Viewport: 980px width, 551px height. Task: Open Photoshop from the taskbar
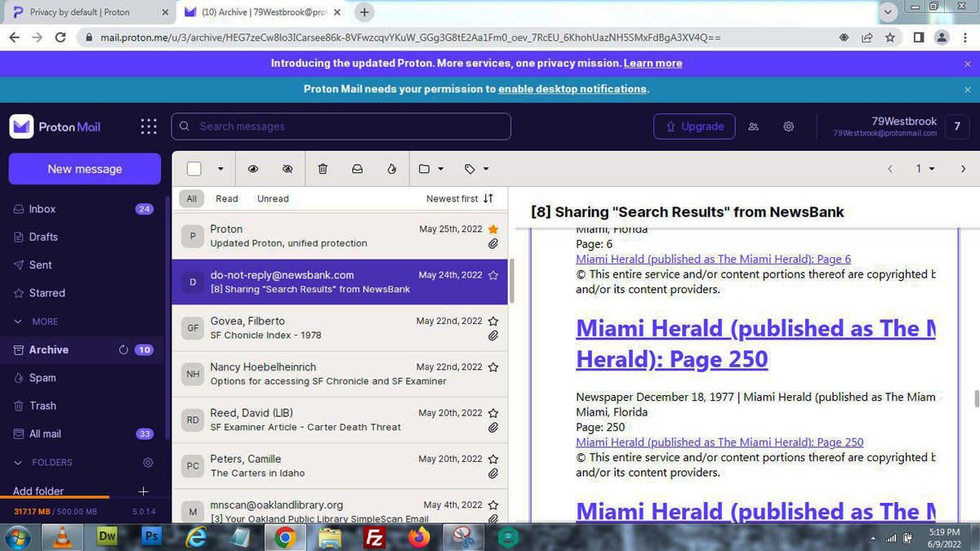(x=151, y=536)
